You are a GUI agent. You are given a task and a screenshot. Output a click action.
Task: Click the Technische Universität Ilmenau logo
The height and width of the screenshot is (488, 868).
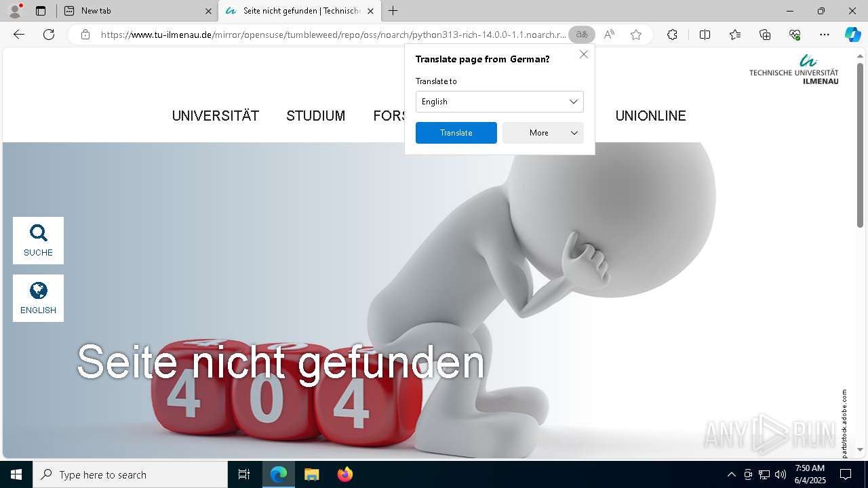pos(794,69)
